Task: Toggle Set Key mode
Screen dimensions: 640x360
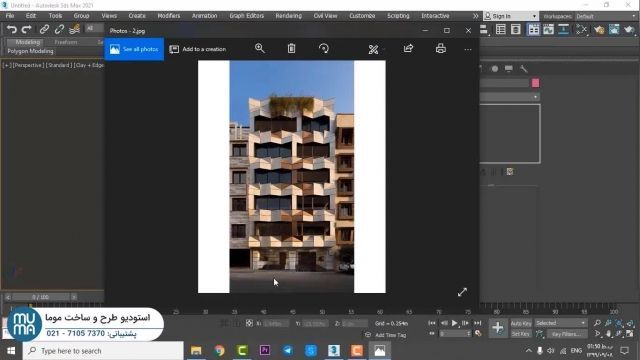Action: [521, 334]
